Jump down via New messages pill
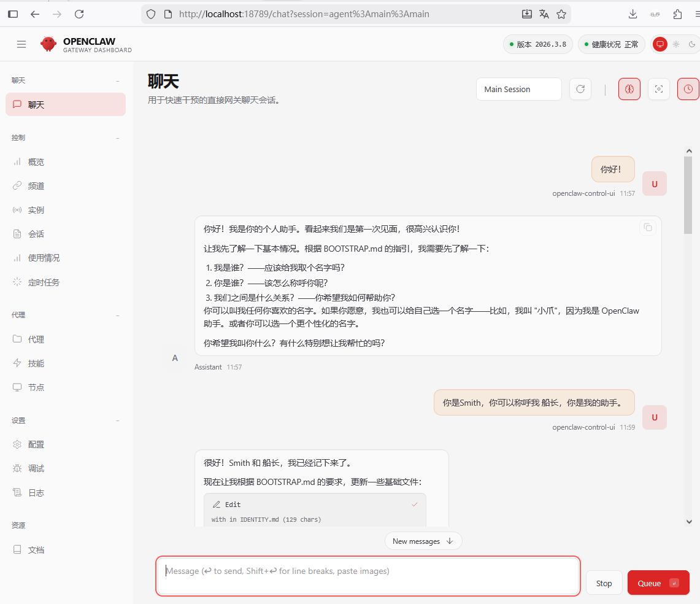 click(x=423, y=541)
